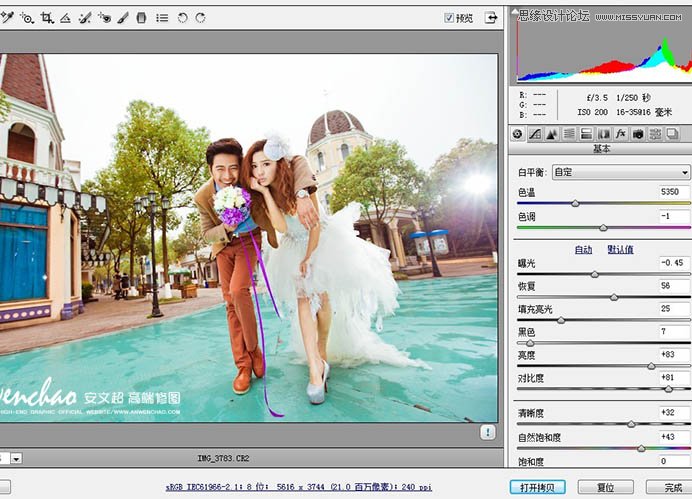Select the Crop tool in the toolbar
This screenshot has width=692, height=499.
[47, 18]
